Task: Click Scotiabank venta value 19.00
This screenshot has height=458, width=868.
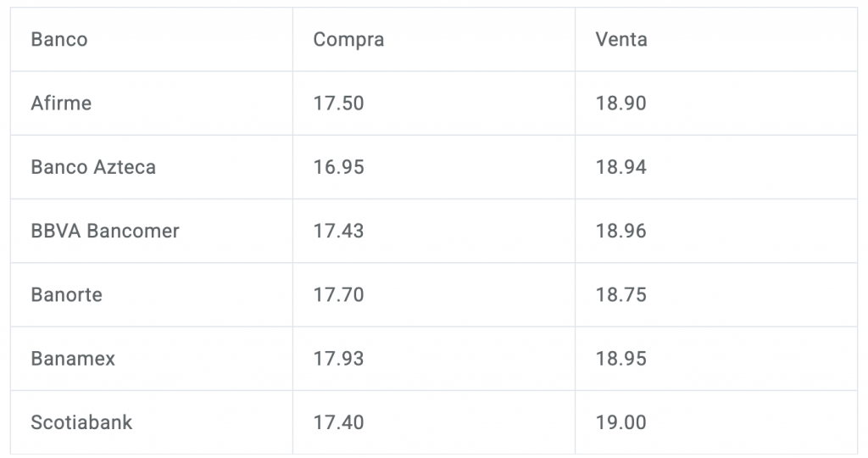Action: (620, 422)
